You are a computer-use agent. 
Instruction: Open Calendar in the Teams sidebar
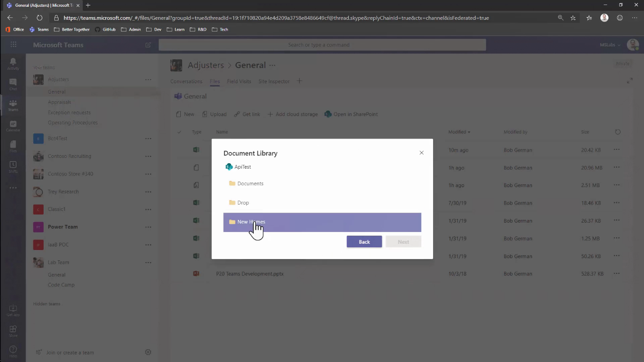13,126
